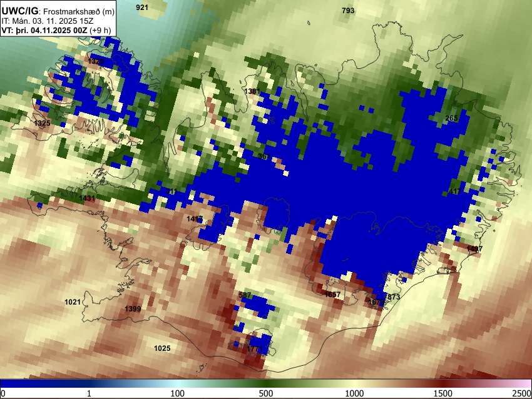Click the map value 265
Image resolution: width=532 pixels, height=399 pixels.
pos(451,118)
